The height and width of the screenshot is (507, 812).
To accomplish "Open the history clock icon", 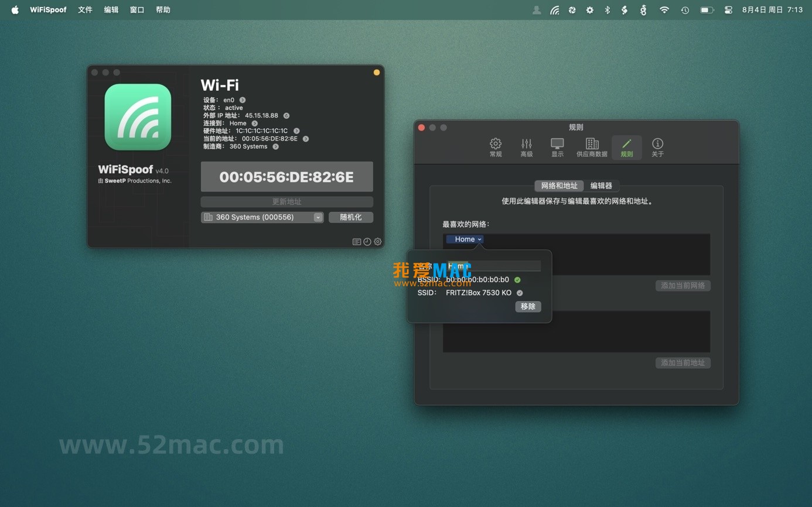I will point(367,242).
